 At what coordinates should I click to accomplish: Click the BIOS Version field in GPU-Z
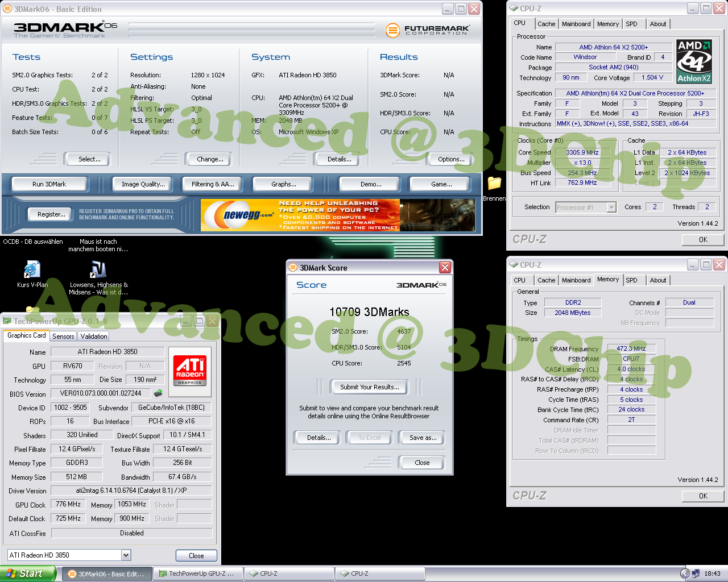point(101,393)
